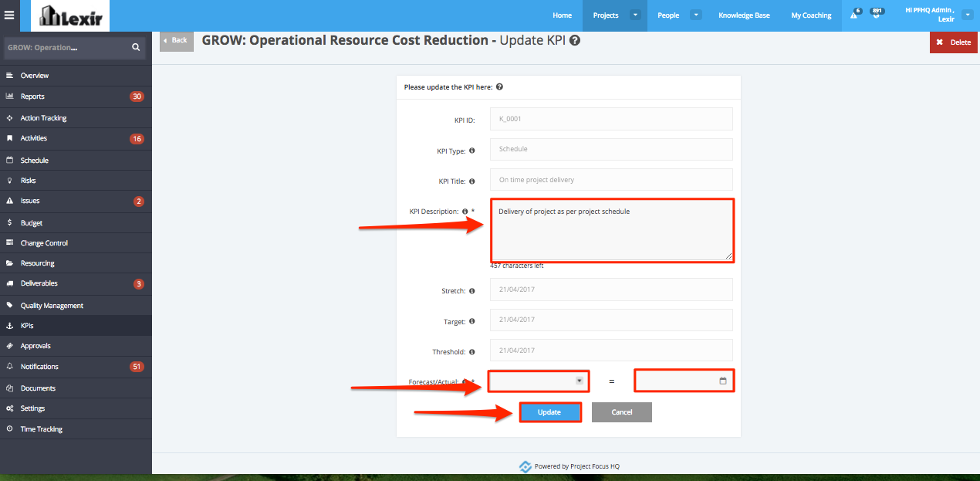Open the hamburger menu icon
Screen dimensions: 980x481
pos(9,15)
